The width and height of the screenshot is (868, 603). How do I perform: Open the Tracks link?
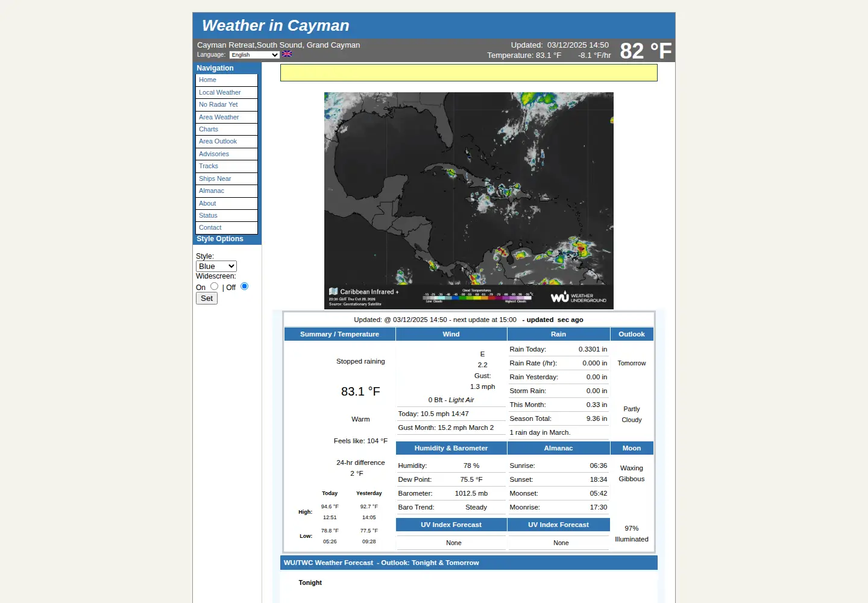[x=227, y=166]
